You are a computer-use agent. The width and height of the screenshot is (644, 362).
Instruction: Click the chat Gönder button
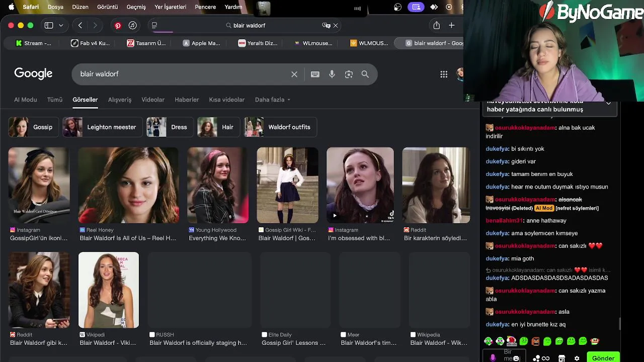point(603,358)
